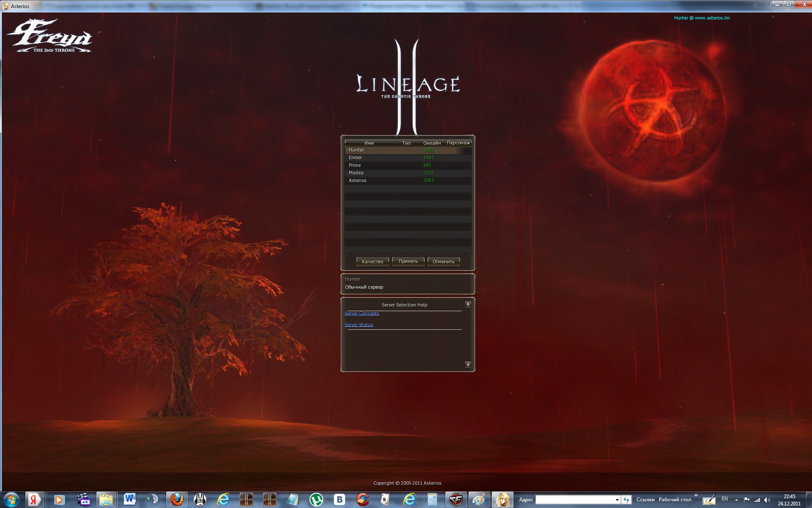Open the Paint palette taskbar icon
812x508 pixels.
click(479, 500)
